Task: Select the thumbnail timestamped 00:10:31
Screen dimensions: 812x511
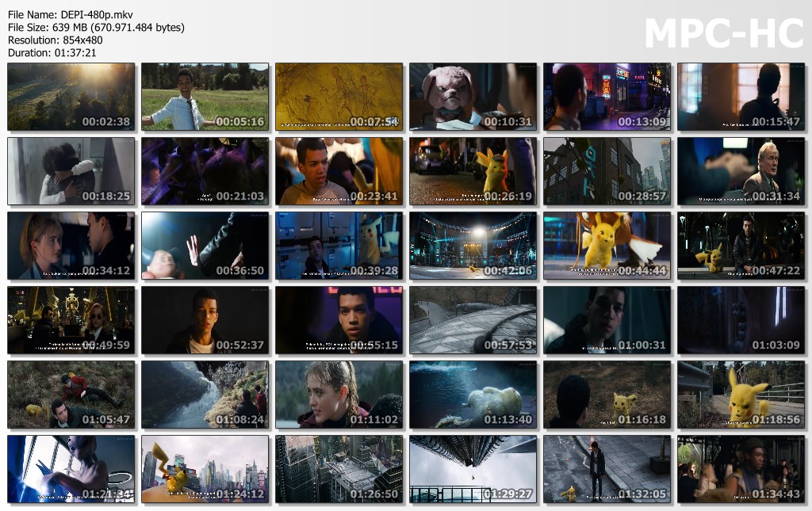Action: click(473, 97)
